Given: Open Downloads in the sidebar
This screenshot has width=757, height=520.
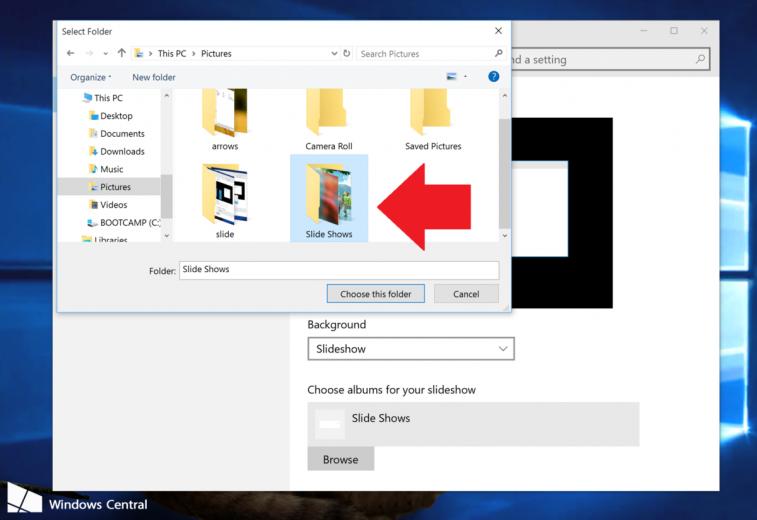Looking at the screenshot, I should pyautogui.click(x=116, y=152).
